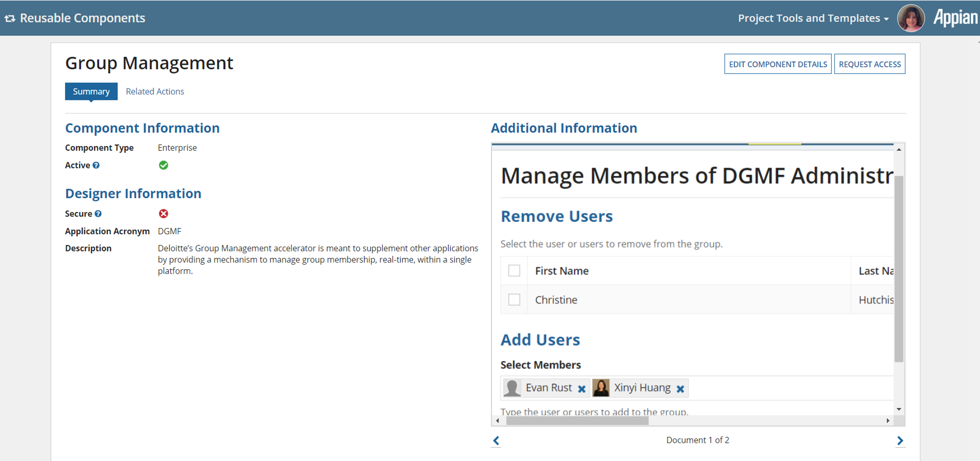
Task: Click the 'DGMF' application acronym value
Action: pyautogui.click(x=170, y=231)
